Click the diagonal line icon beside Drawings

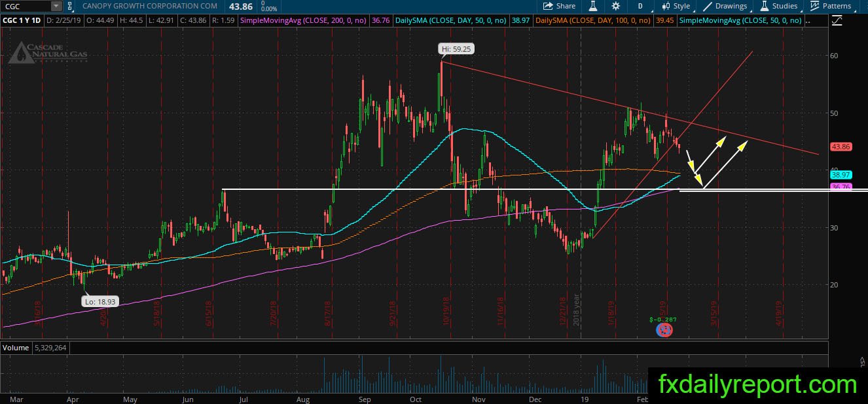click(708, 6)
